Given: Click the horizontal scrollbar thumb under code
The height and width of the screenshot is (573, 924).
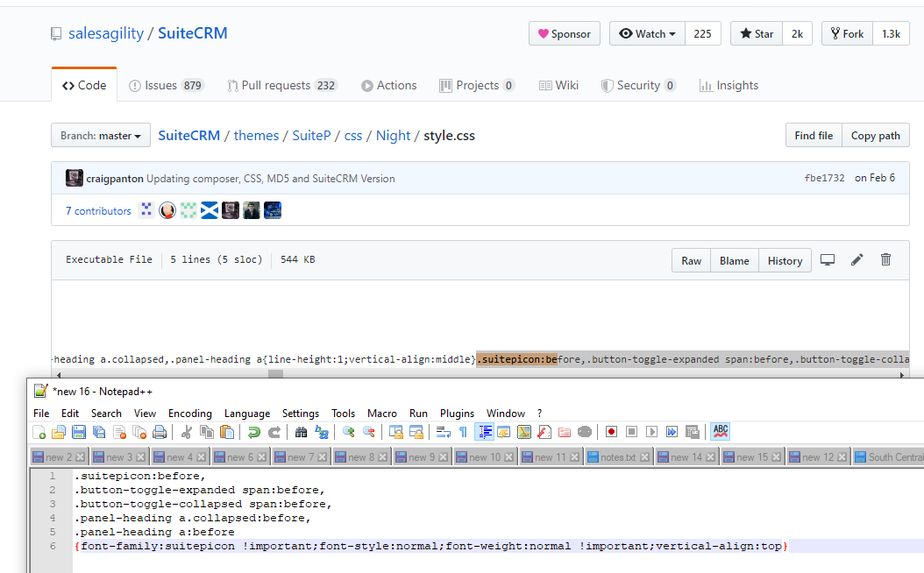Looking at the screenshot, I should 276,374.
